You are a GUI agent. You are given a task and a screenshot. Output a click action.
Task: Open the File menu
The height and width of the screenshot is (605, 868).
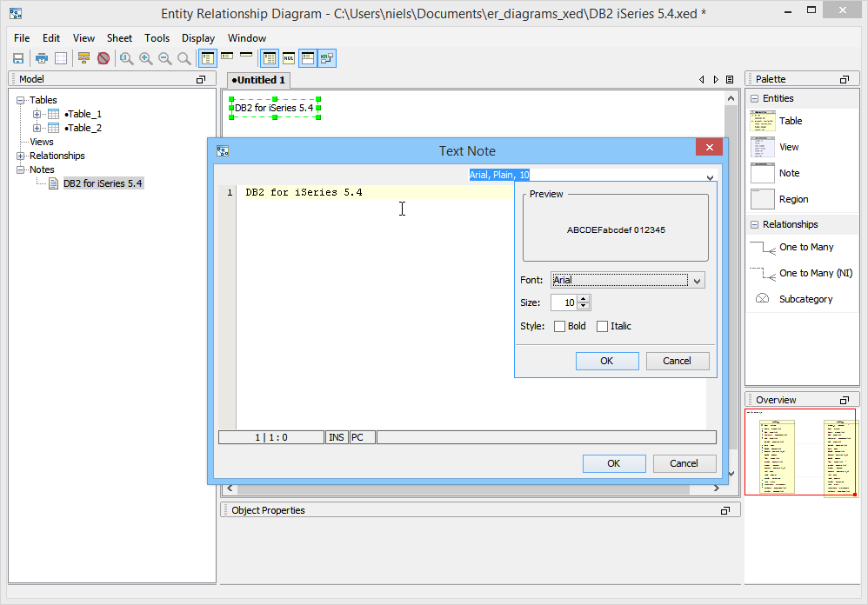[22, 38]
